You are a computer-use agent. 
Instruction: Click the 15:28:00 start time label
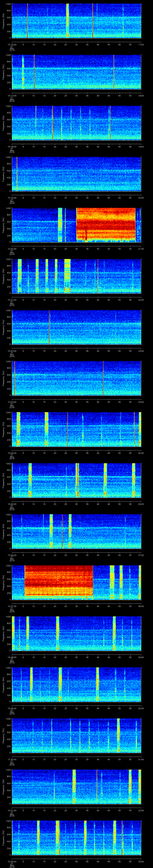(12, 657)
